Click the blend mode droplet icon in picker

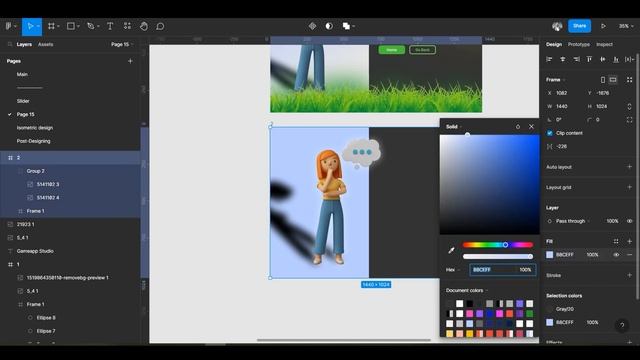(518, 127)
